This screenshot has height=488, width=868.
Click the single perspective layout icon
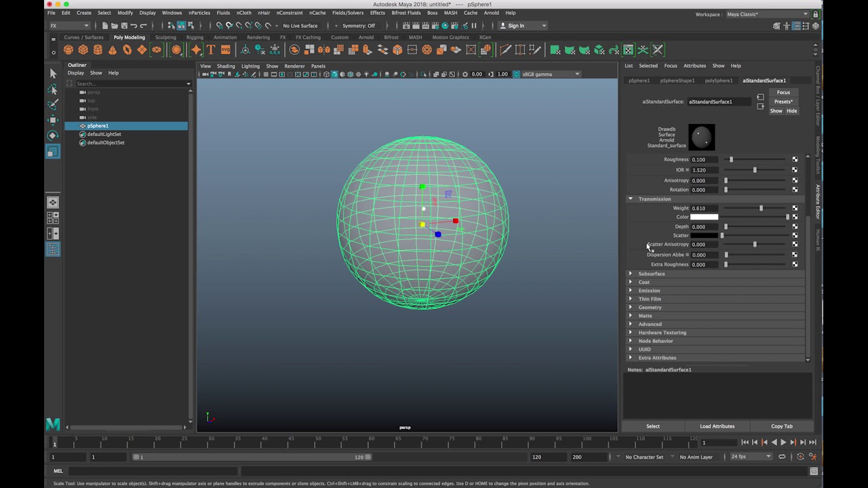point(53,203)
